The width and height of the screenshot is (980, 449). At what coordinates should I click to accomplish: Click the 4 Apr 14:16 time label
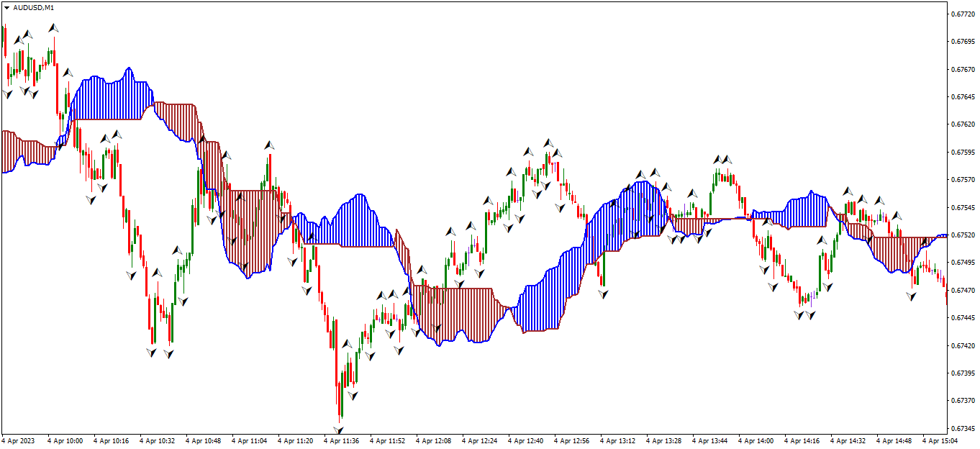[x=802, y=440]
